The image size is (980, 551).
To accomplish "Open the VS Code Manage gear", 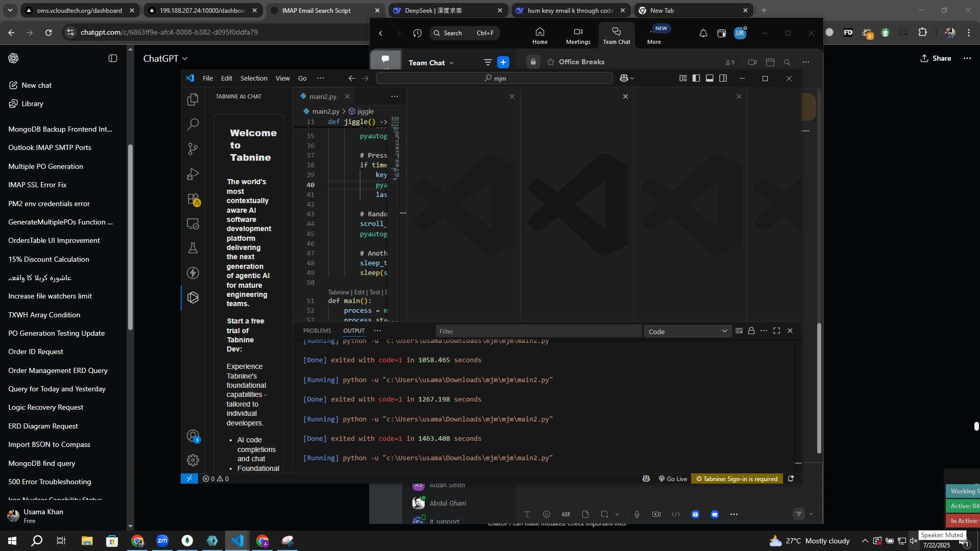I will click(193, 460).
